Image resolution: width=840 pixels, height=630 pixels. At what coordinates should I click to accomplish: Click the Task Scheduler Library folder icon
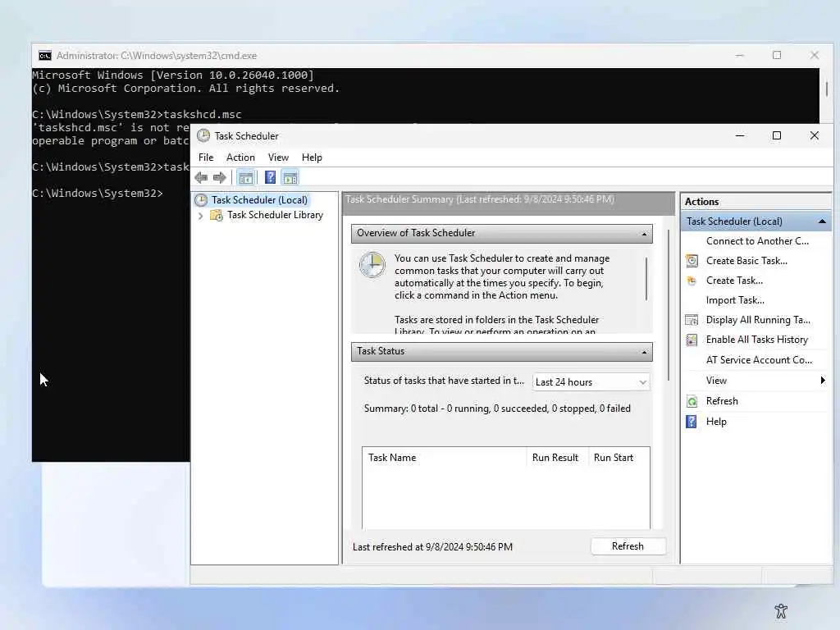point(217,215)
